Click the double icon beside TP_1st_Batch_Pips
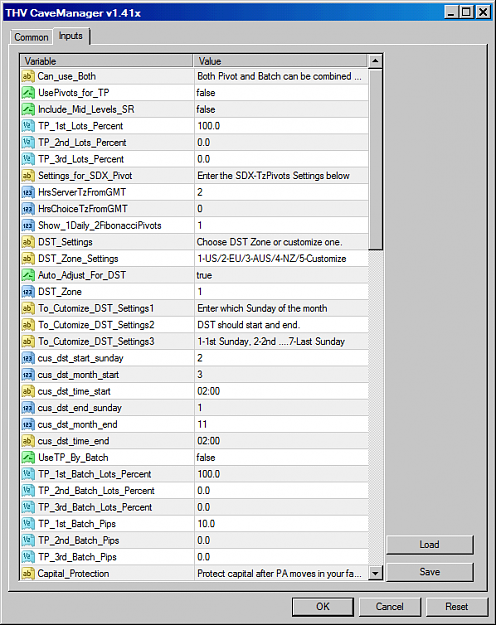 click(x=28, y=524)
